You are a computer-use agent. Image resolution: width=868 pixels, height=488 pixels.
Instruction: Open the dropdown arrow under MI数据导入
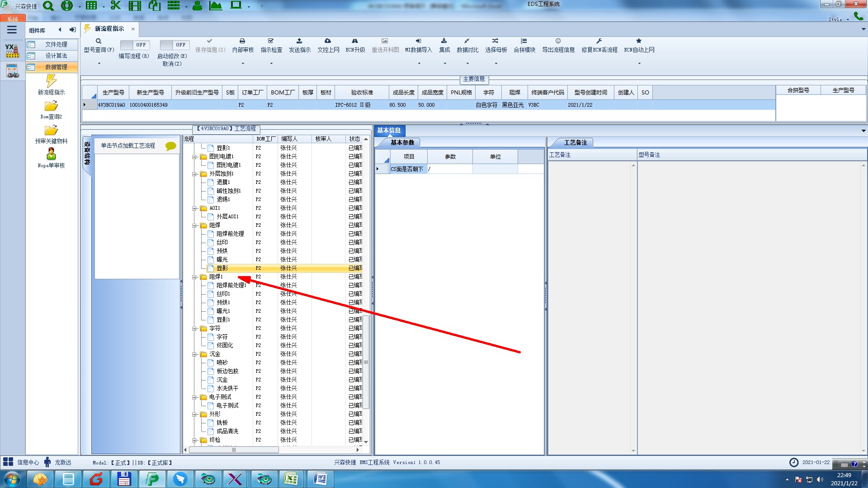419,63
